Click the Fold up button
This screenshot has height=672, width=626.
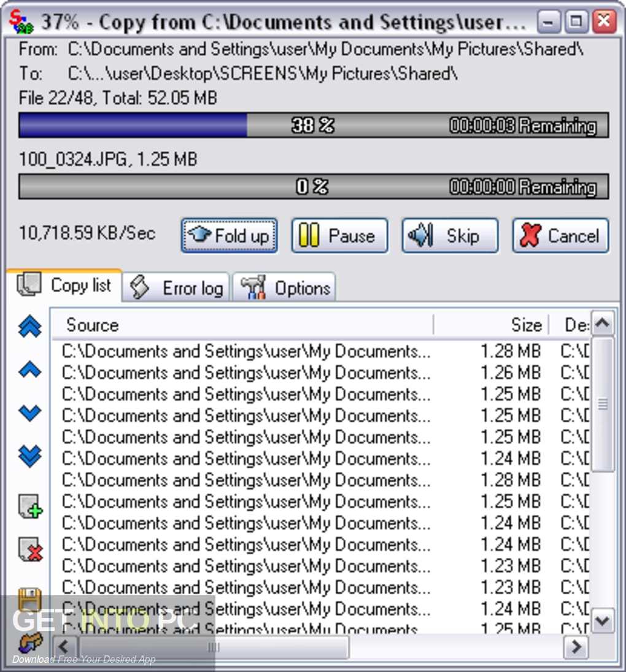(x=228, y=235)
